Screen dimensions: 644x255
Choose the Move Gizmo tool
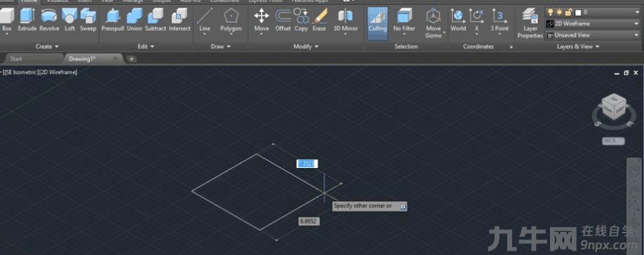click(x=433, y=22)
